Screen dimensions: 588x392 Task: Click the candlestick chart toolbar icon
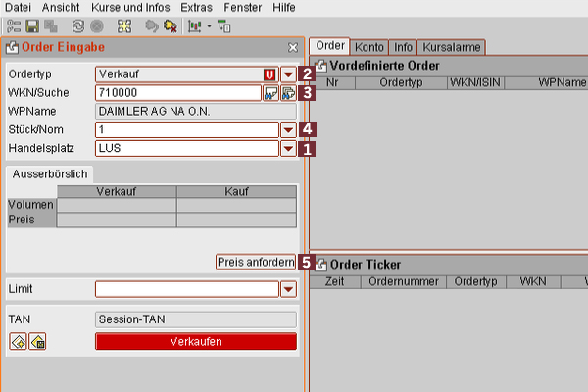[x=194, y=25]
